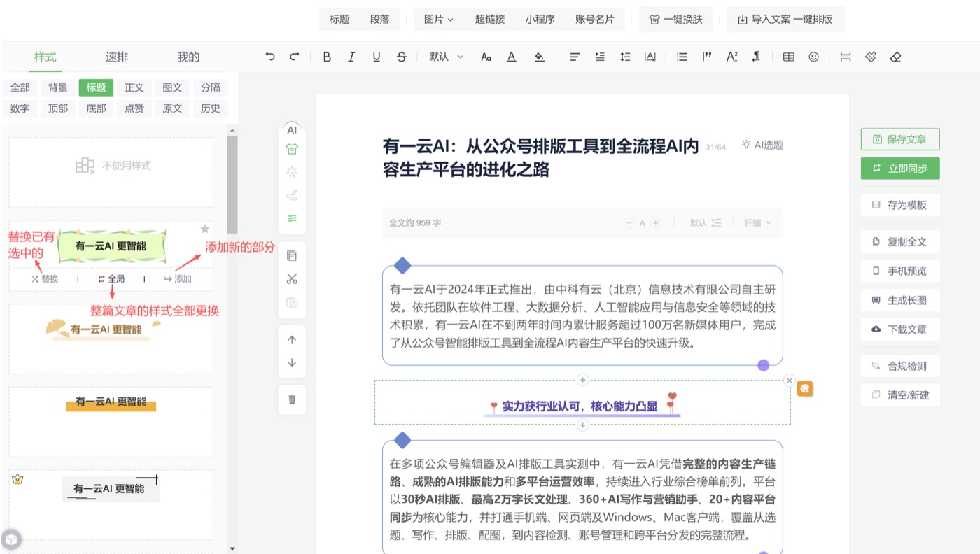Move block up with arrow icon
The image size is (980, 554).
pyautogui.click(x=292, y=340)
